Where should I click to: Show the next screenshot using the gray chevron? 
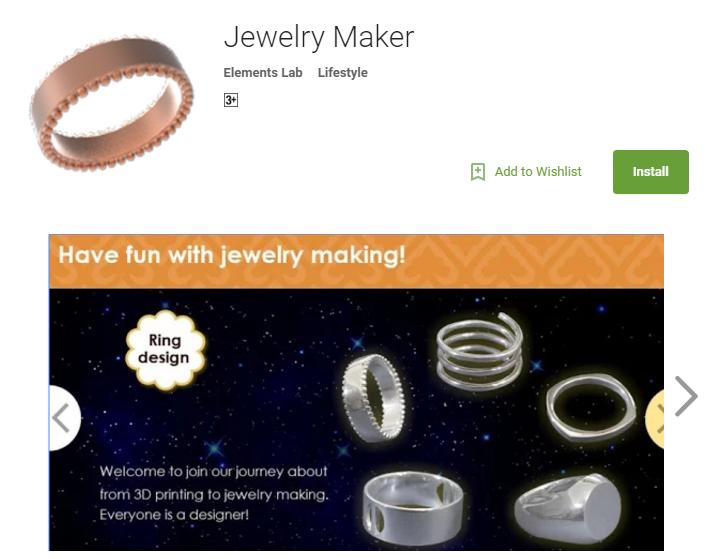tap(686, 396)
